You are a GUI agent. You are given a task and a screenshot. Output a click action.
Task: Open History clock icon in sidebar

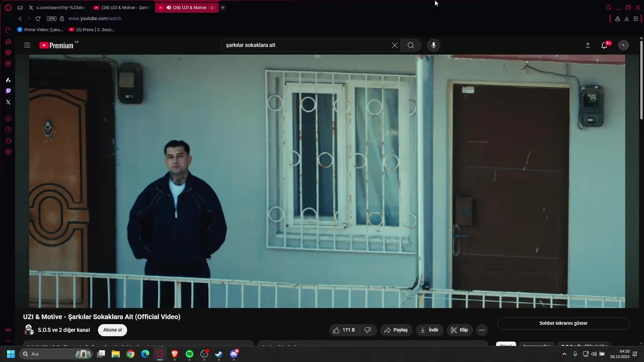coord(8,130)
